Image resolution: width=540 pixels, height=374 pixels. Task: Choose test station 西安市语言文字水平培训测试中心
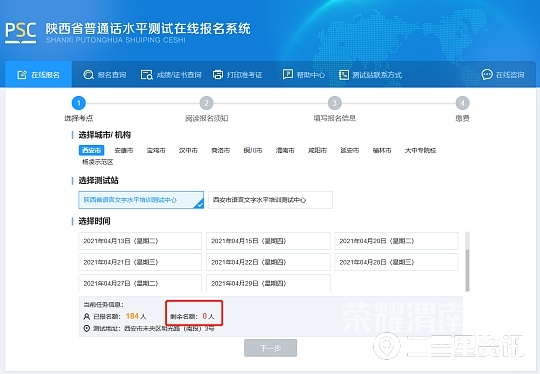pyautogui.click(x=270, y=200)
